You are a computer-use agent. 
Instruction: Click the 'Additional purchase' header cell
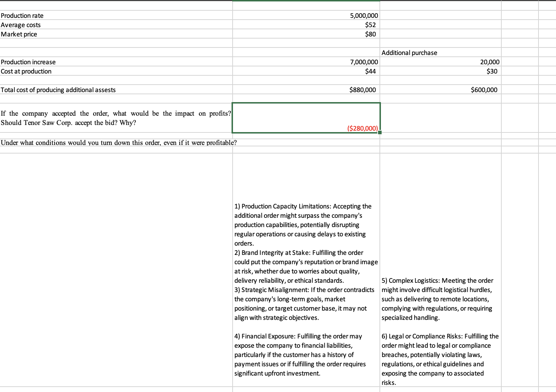(441, 52)
